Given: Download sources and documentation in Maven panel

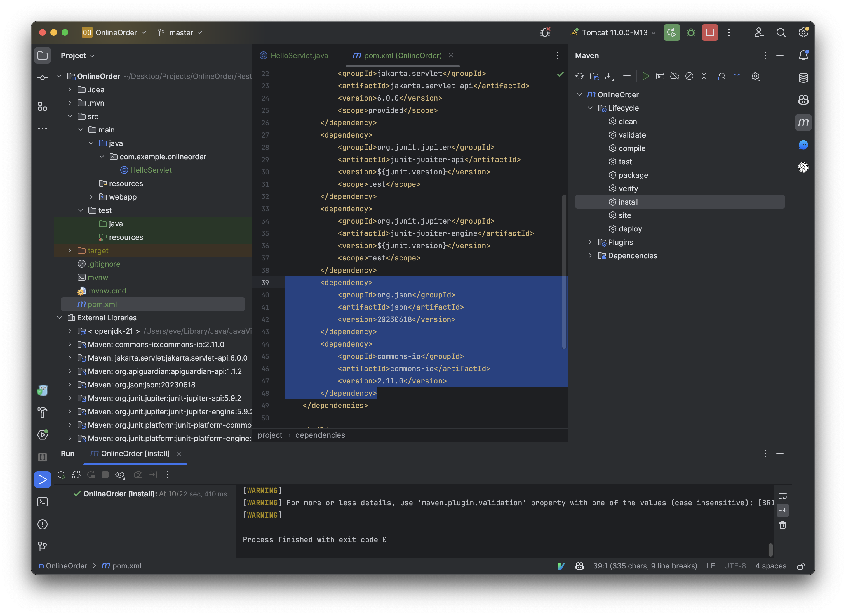Looking at the screenshot, I should [609, 76].
